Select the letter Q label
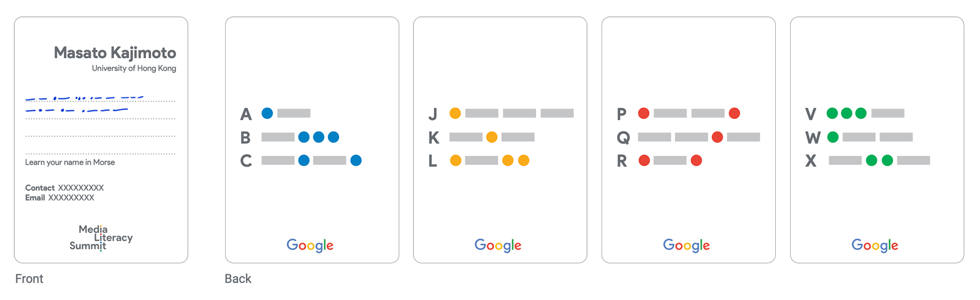Image resolution: width=980 pixels, height=300 pixels. [623, 138]
